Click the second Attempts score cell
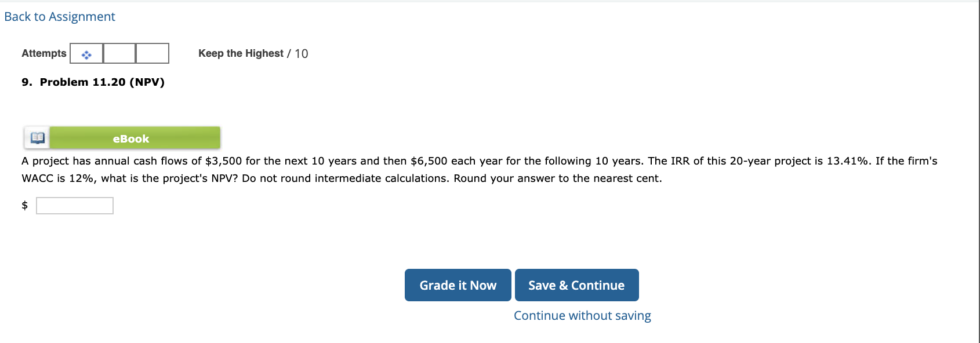 pyautogui.click(x=118, y=53)
